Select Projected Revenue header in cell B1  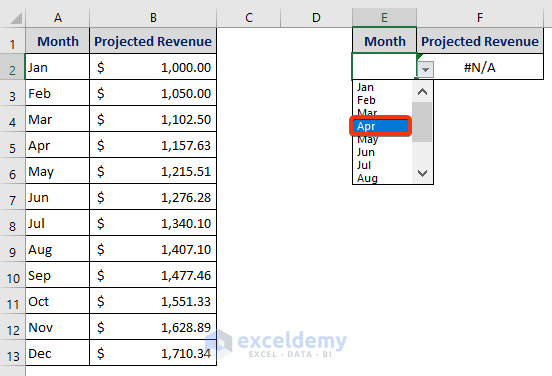coord(153,41)
